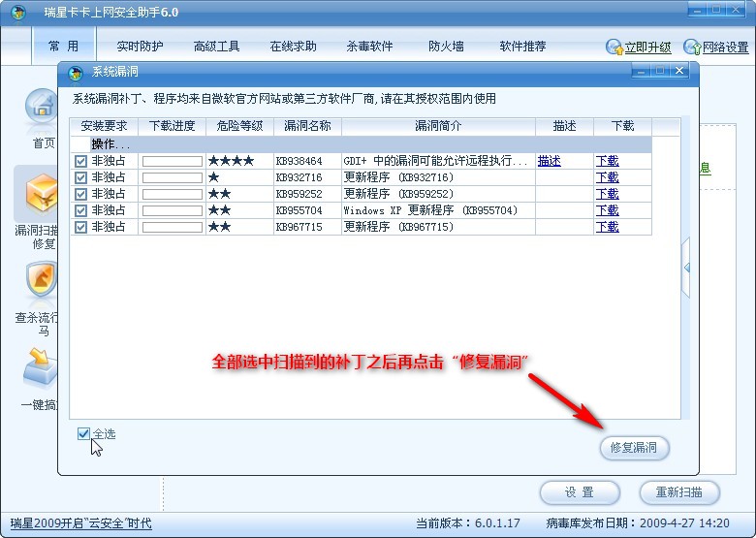This screenshot has width=756, height=538.
Task: Click the download progress bar for KB932716
Action: pos(173,177)
